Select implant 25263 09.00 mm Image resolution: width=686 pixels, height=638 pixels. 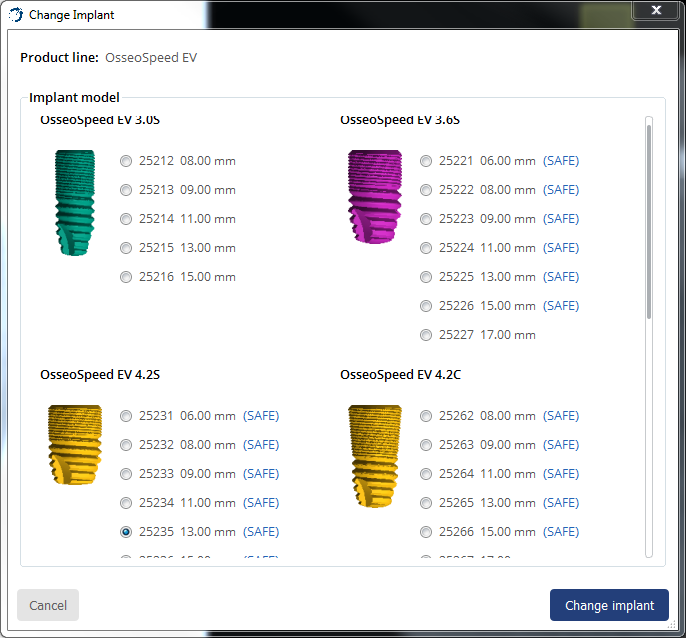click(x=426, y=445)
